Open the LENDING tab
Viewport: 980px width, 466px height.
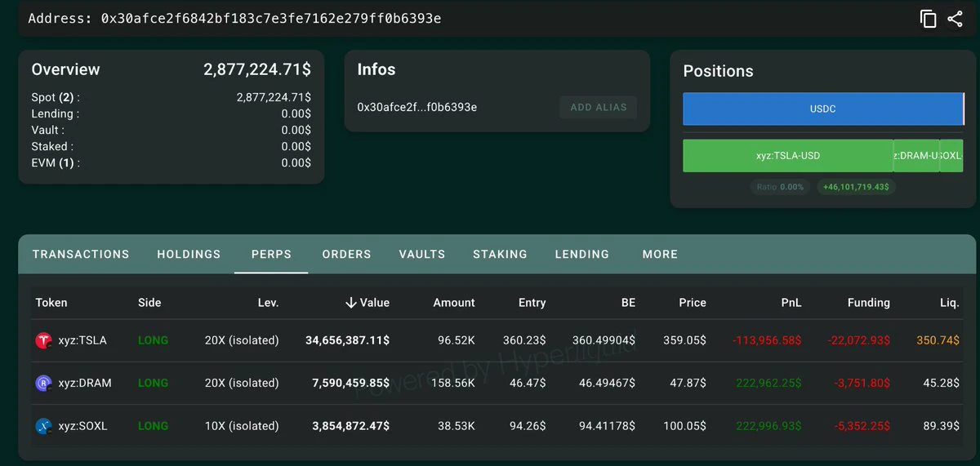(x=582, y=254)
